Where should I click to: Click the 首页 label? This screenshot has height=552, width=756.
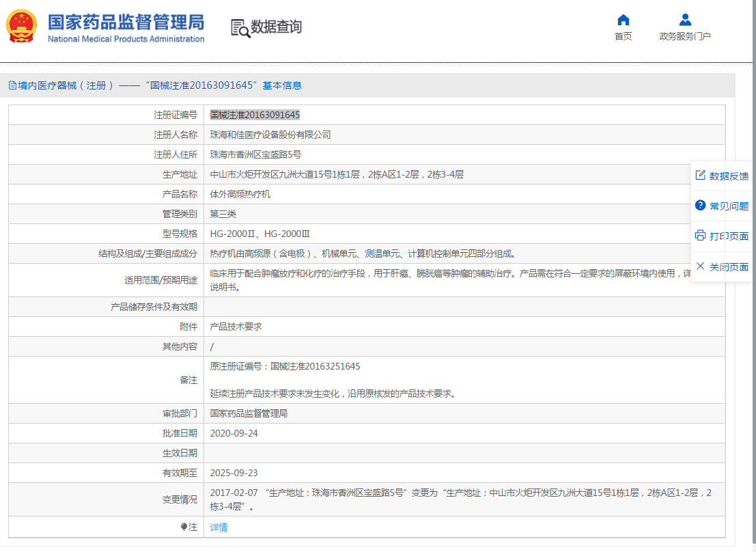623,36
